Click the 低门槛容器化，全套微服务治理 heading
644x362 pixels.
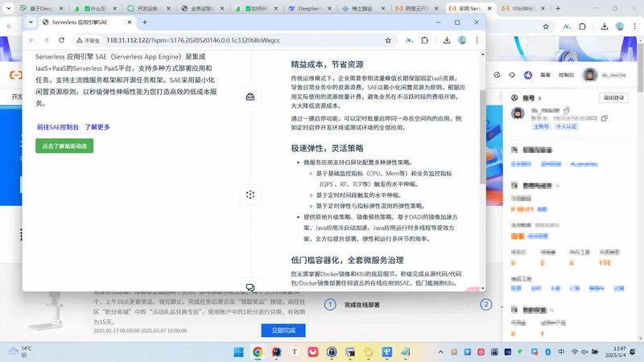pyautogui.click(x=347, y=260)
